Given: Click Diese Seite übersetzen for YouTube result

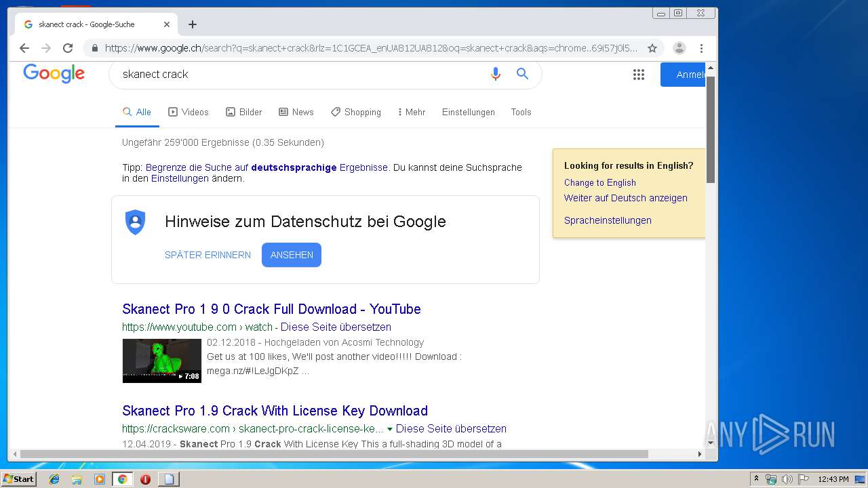Looking at the screenshot, I should [336, 327].
